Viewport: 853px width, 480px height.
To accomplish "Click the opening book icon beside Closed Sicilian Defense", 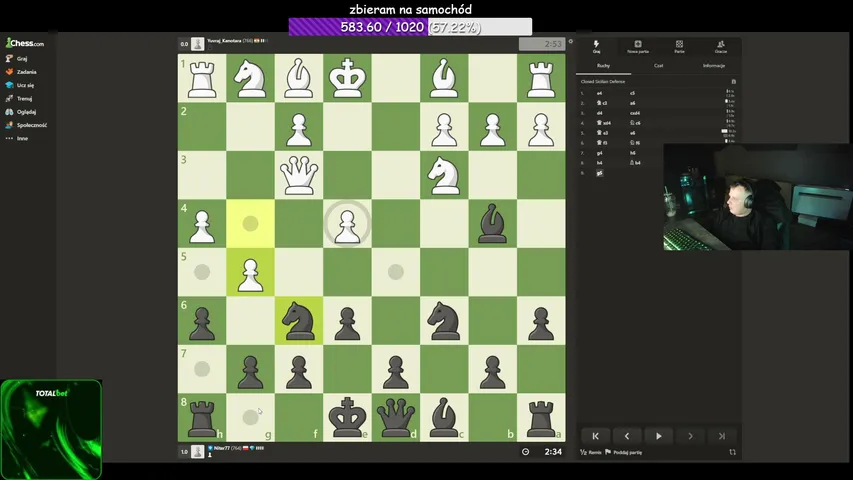I will point(733,82).
